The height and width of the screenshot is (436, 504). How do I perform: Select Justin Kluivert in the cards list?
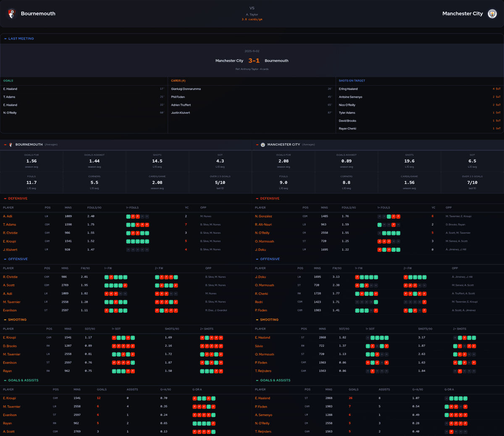click(180, 113)
